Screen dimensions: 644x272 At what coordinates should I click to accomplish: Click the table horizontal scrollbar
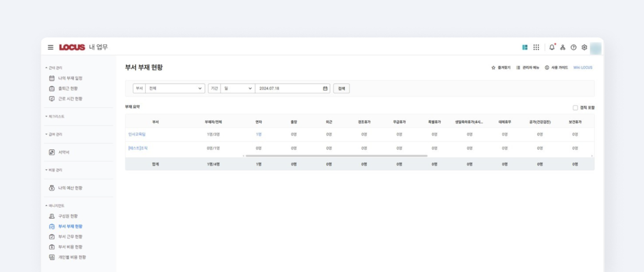(336, 156)
